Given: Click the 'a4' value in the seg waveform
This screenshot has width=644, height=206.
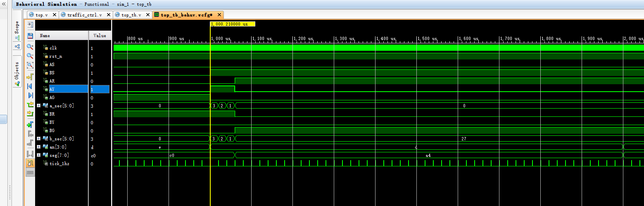Looking at the screenshot, I should pyautogui.click(x=428, y=155).
